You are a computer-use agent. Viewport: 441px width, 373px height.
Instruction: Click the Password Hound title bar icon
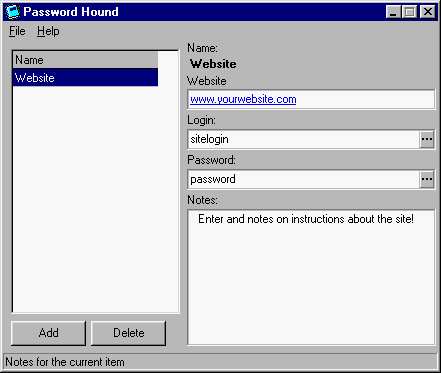tap(13, 12)
